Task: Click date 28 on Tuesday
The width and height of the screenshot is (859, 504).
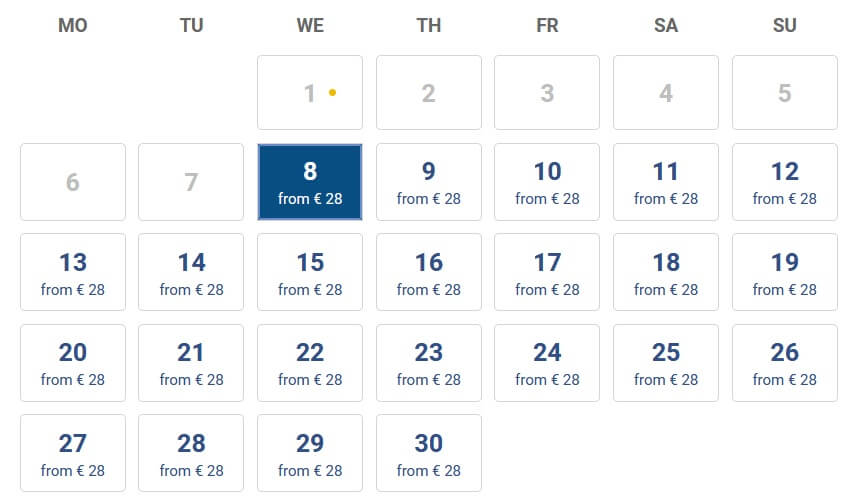Action: pyautogui.click(x=191, y=452)
